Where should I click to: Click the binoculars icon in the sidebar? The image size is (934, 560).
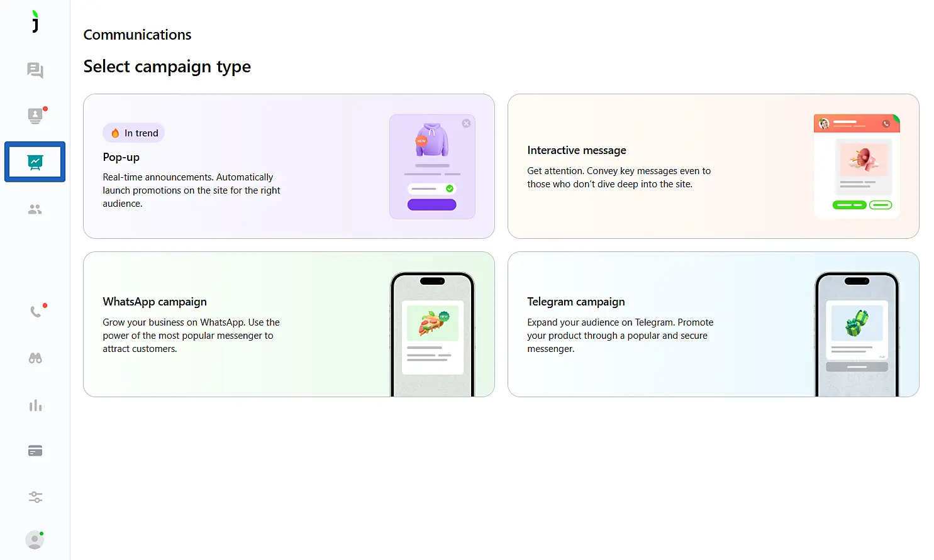pos(35,358)
